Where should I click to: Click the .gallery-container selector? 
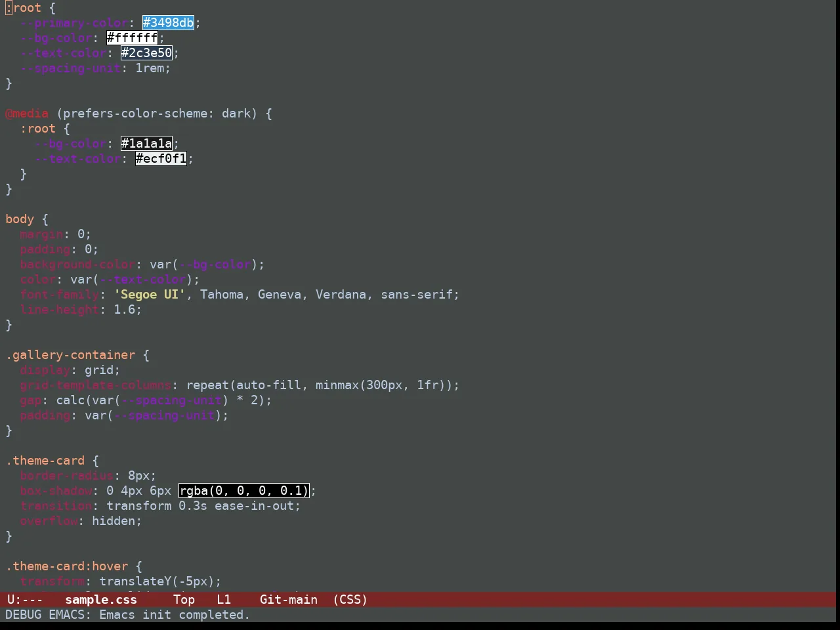70,355
